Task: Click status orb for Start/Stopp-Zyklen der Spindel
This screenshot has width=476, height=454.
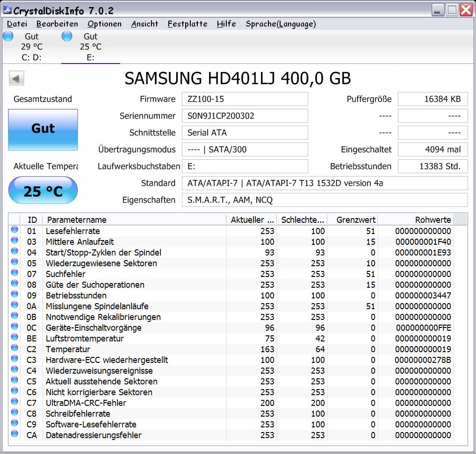Action: [x=14, y=251]
